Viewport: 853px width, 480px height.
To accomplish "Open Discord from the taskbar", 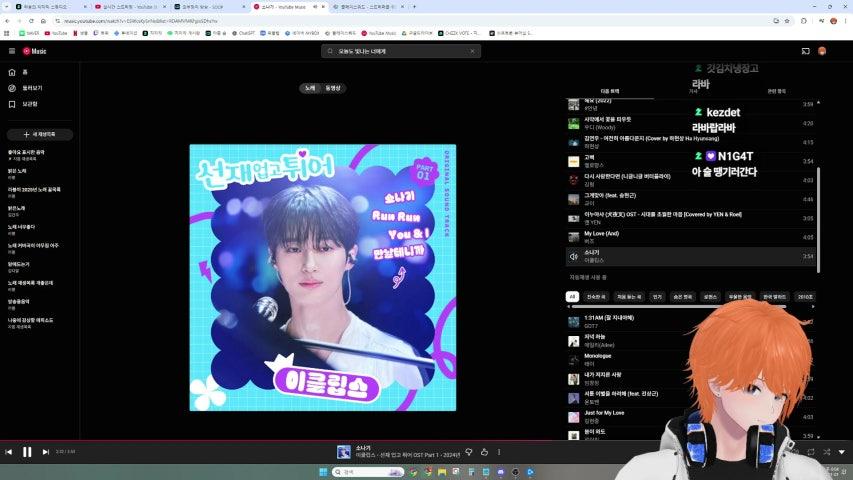I will click(500, 472).
